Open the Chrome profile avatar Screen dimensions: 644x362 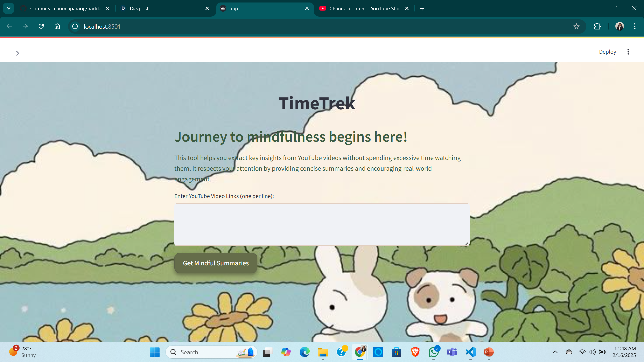pos(620,26)
